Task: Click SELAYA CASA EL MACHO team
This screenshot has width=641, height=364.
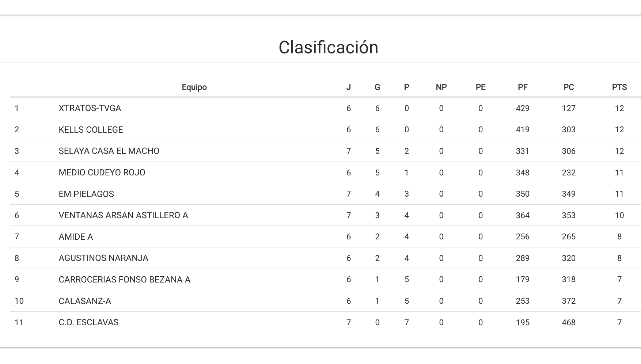Action: point(109,151)
